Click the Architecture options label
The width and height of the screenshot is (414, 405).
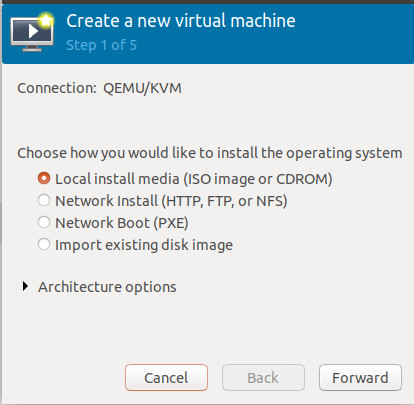click(107, 287)
